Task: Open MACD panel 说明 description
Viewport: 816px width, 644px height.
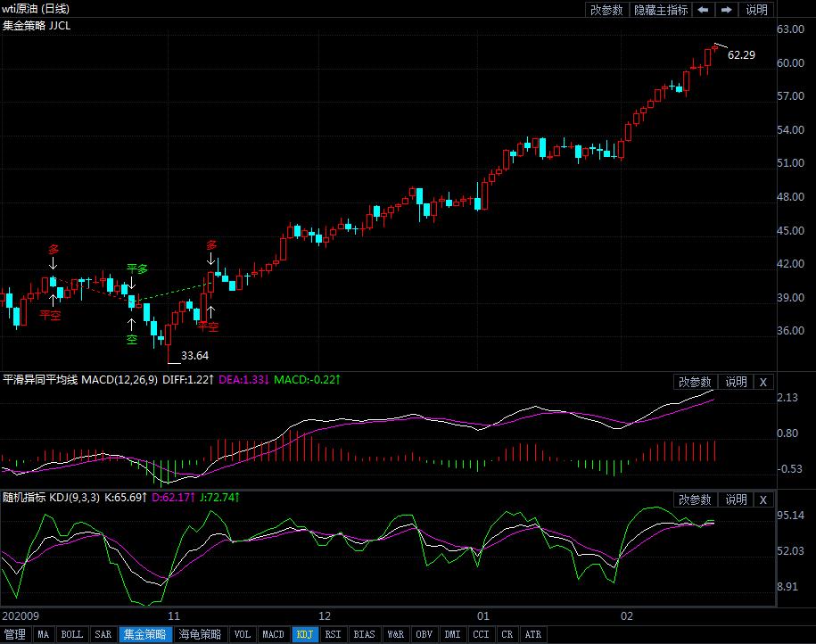Action: click(736, 382)
